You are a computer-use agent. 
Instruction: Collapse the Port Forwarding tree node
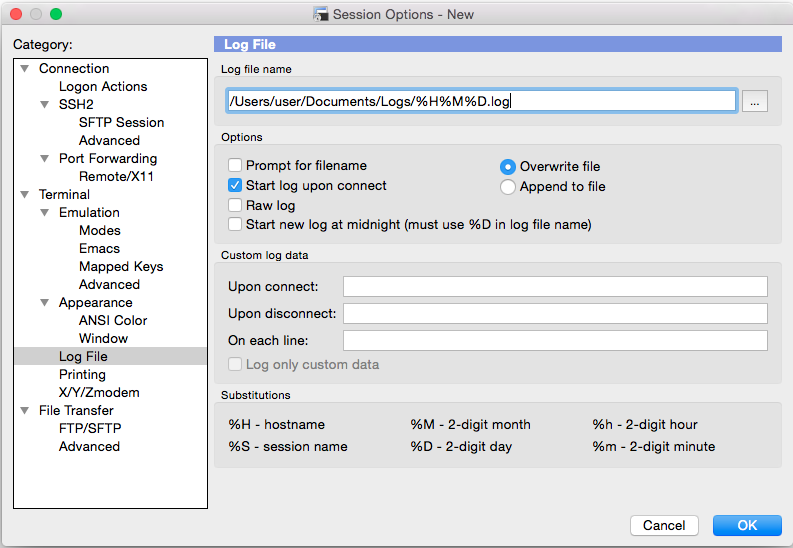point(45,159)
